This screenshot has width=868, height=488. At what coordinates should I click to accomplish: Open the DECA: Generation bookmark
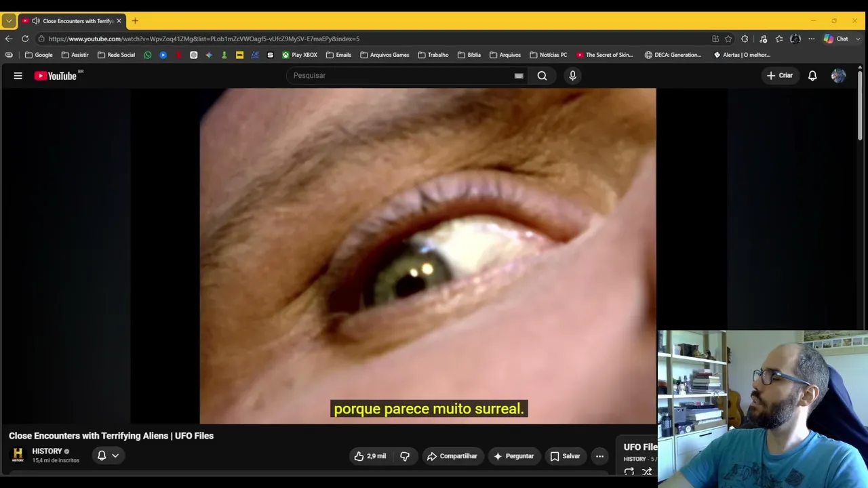point(673,55)
